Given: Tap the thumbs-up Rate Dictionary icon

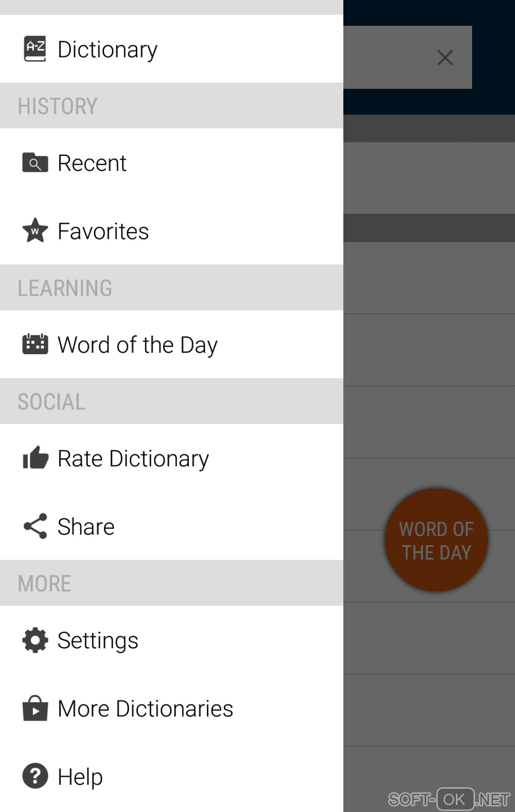Looking at the screenshot, I should 35,458.
